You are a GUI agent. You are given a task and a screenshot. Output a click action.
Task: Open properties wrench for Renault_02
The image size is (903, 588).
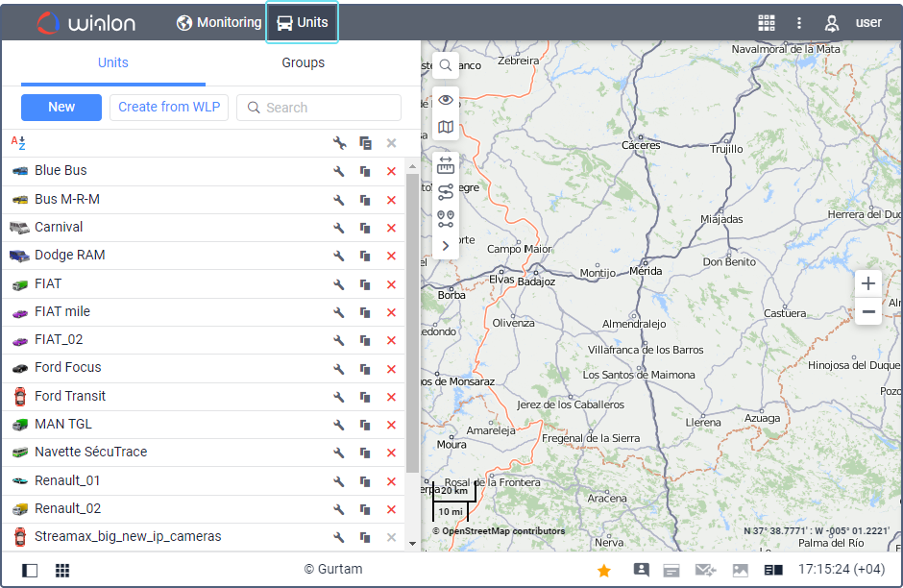click(338, 509)
